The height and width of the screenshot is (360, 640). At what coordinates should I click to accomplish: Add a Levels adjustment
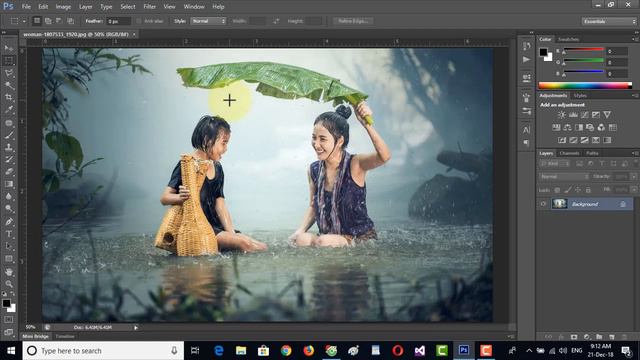pos(573,115)
